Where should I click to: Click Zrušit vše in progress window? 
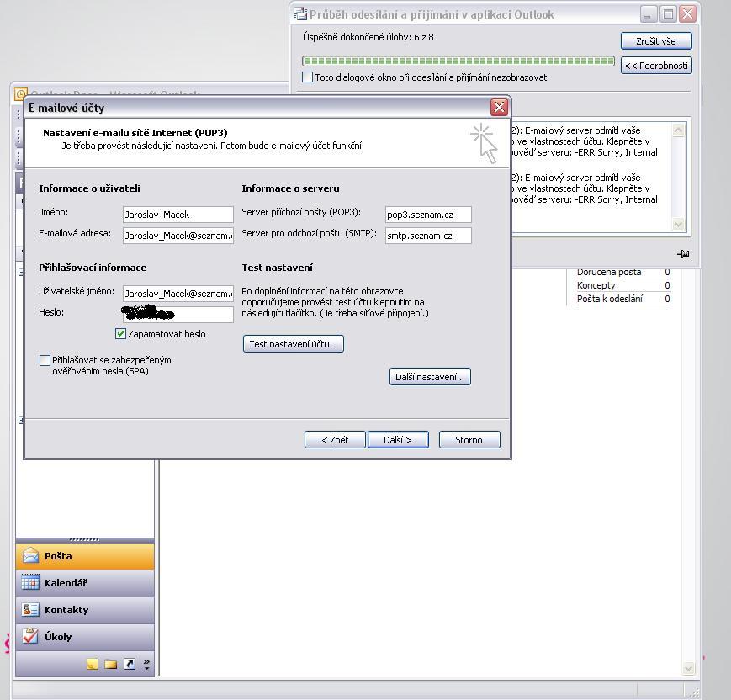click(x=656, y=41)
